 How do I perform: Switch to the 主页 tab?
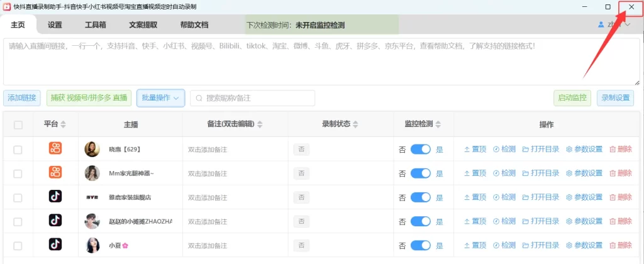click(x=18, y=25)
